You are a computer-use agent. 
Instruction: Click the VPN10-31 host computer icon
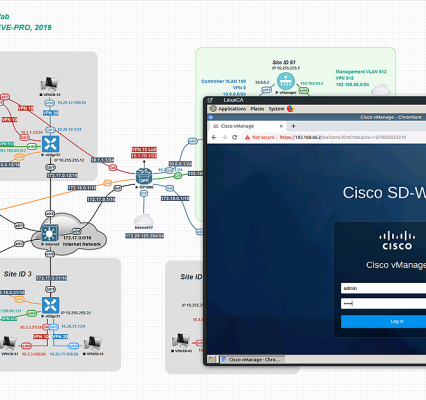point(9,343)
